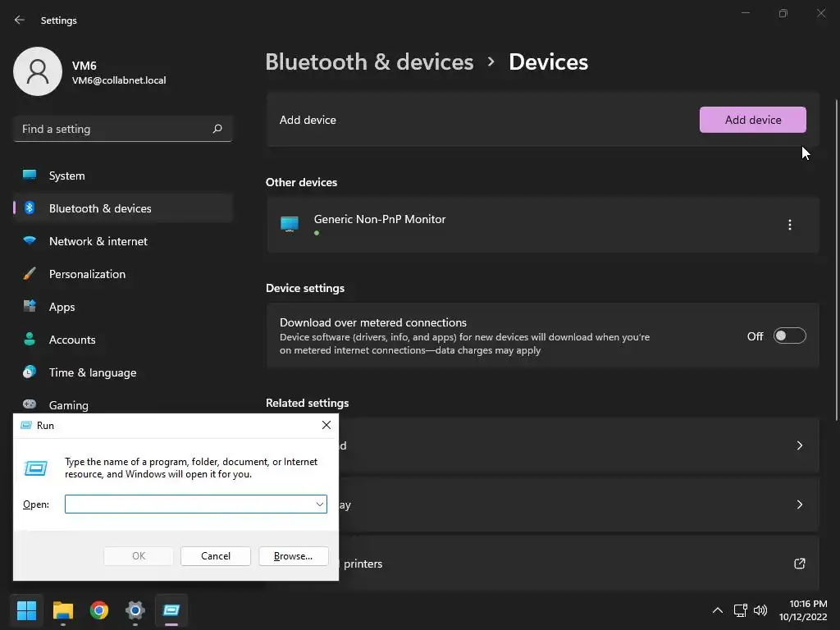Image resolution: width=840 pixels, height=630 pixels.
Task: Click the back arrow in Settings
Action: [20, 20]
